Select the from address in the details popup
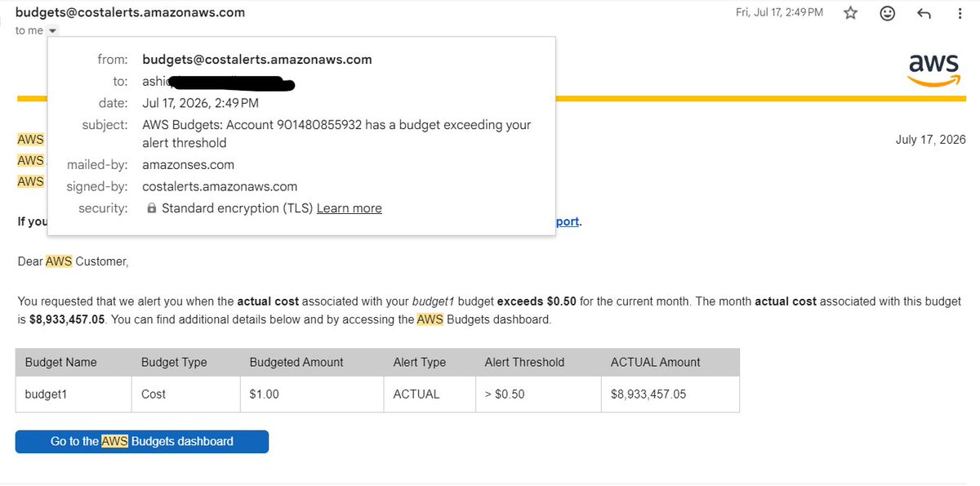This screenshot has width=980, height=486. pyautogui.click(x=257, y=60)
